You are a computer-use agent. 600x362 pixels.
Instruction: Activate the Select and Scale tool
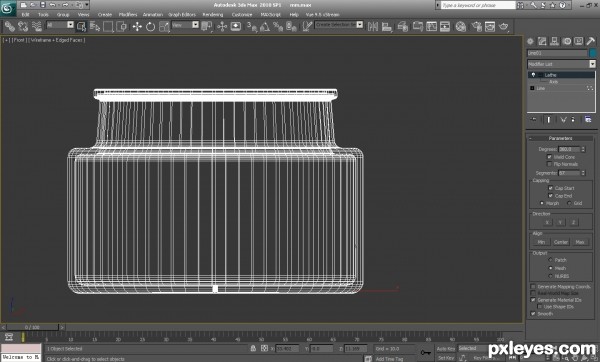pyautogui.click(x=164, y=26)
